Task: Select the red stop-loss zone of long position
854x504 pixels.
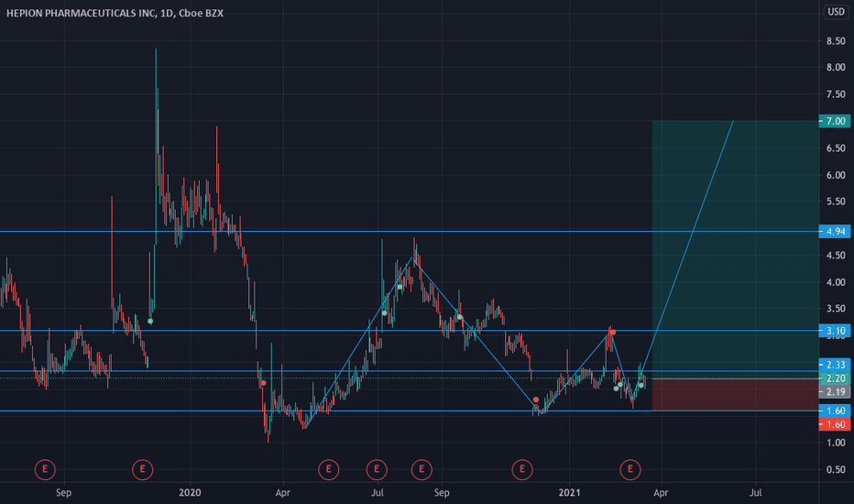Action: click(x=735, y=394)
